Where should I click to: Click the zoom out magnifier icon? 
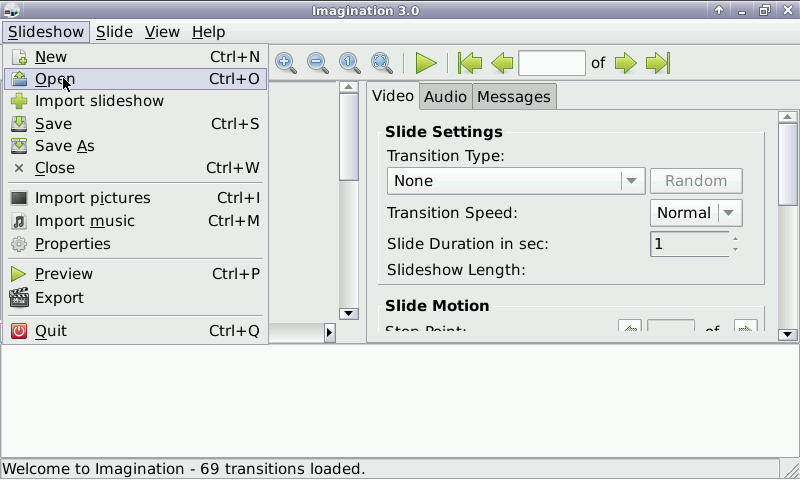pyautogui.click(x=317, y=63)
